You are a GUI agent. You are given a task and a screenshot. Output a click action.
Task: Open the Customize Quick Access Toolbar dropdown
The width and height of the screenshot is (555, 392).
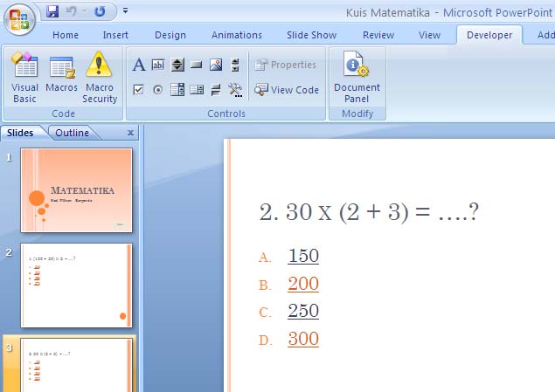126,11
